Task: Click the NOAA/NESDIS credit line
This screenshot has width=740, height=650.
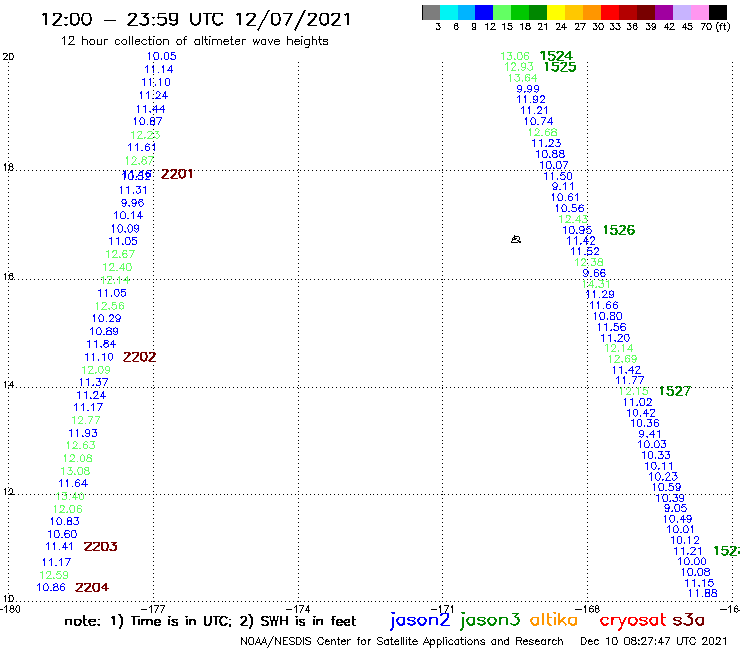Action: [x=402, y=641]
